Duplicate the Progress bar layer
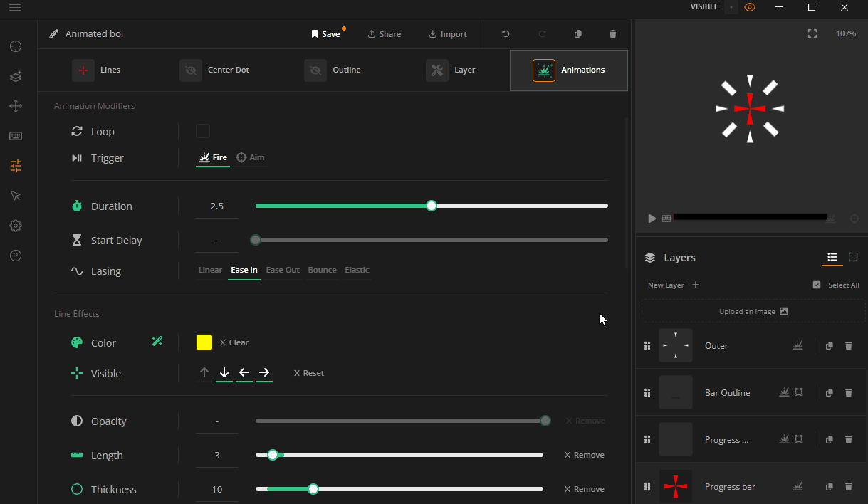This screenshot has height=504, width=868. [829, 486]
